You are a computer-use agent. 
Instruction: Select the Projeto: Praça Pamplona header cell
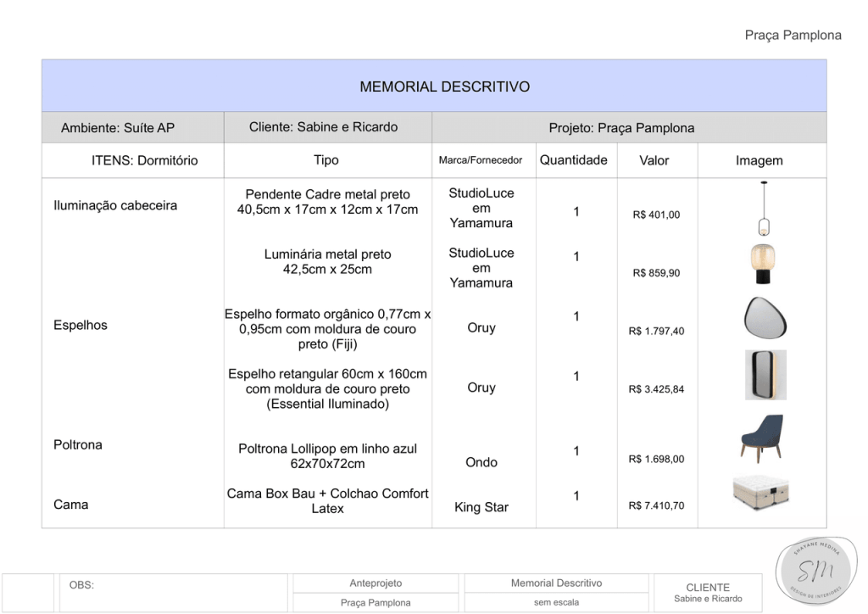(620, 128)
